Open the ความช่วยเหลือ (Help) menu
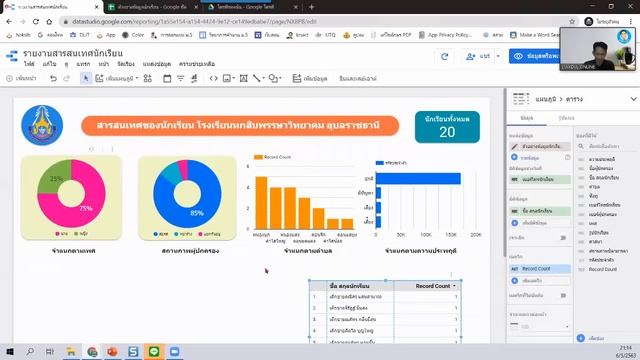 [197, 64]
